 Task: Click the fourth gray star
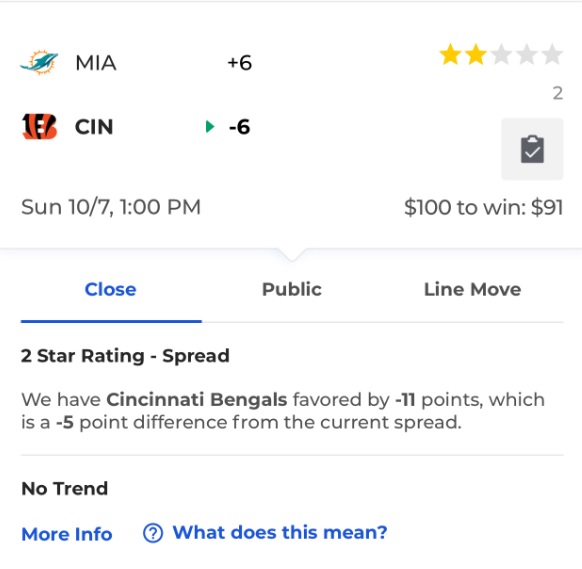click(x=527, y=55)
